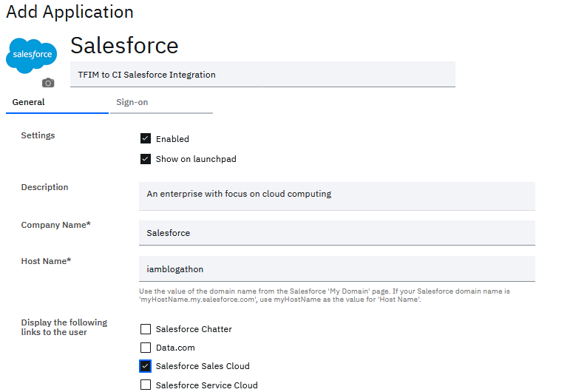Click the Description label

pos(44,187)
